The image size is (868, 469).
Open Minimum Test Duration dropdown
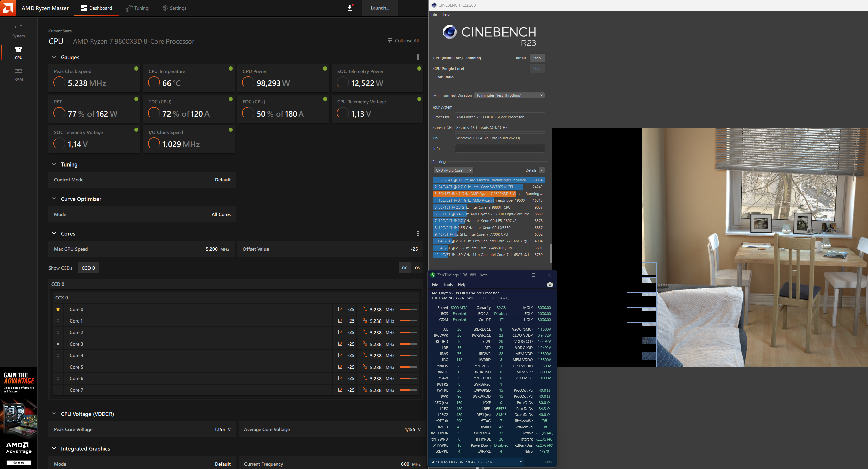(509, 95)
